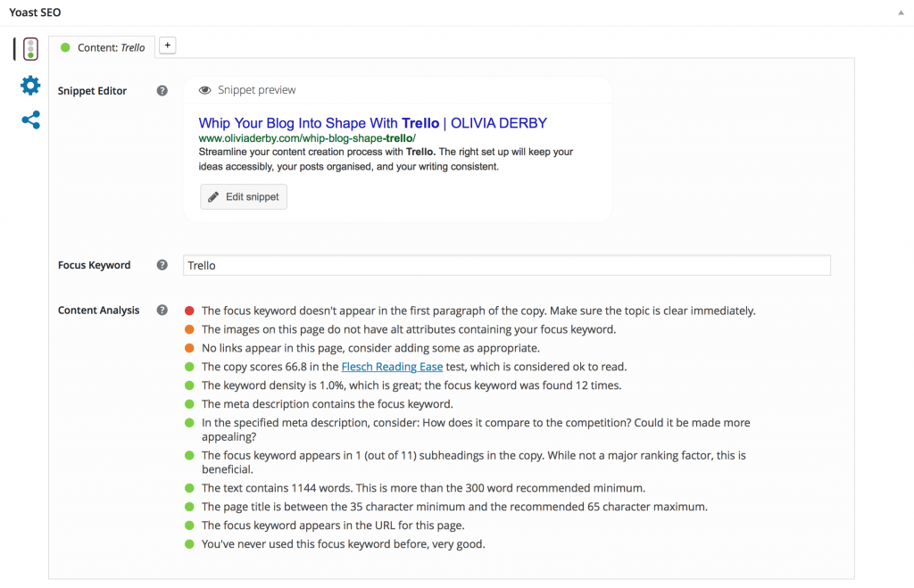Click the Content Analysis label
The width and height of the screenshot is (914, 588).
[98, 310]
